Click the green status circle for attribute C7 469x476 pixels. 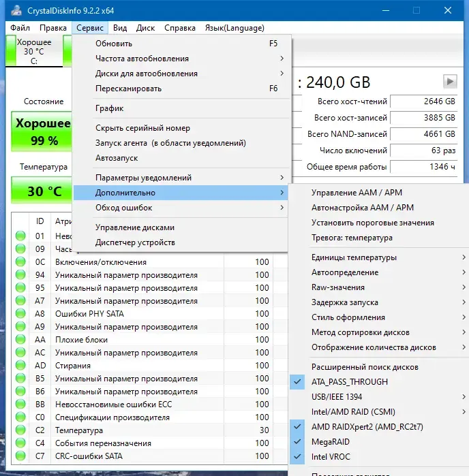[x=20, y=456]
